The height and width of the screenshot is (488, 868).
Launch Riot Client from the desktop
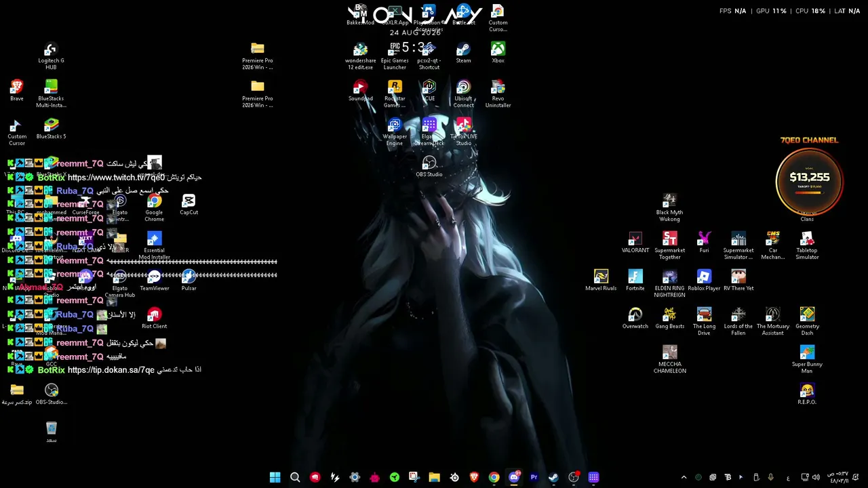click(x=154, y=319)
